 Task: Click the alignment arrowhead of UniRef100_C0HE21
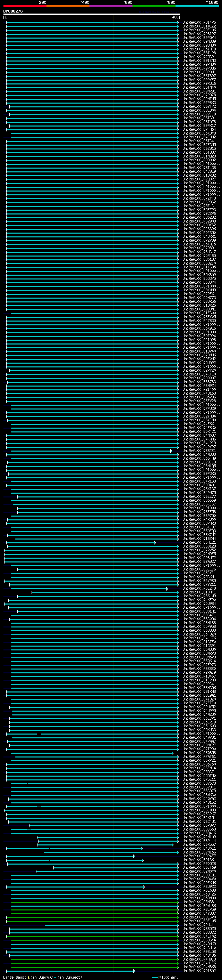point(155,543)
